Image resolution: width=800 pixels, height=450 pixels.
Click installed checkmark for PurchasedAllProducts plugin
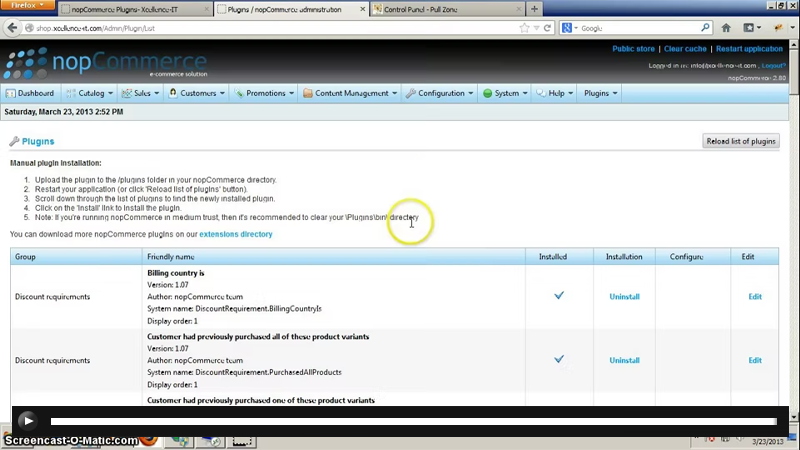point(559,359)
